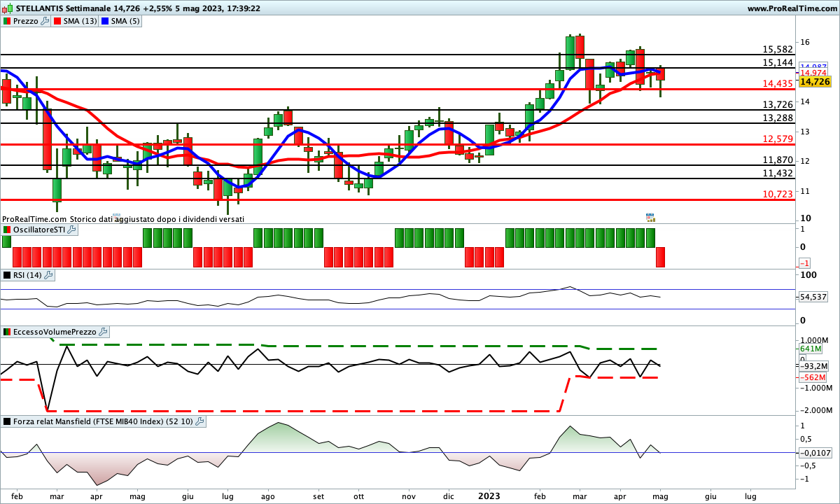Screen dimensions: 840x504
Task: Click the red SMA value tag 14,974
Action: point(813,73)
